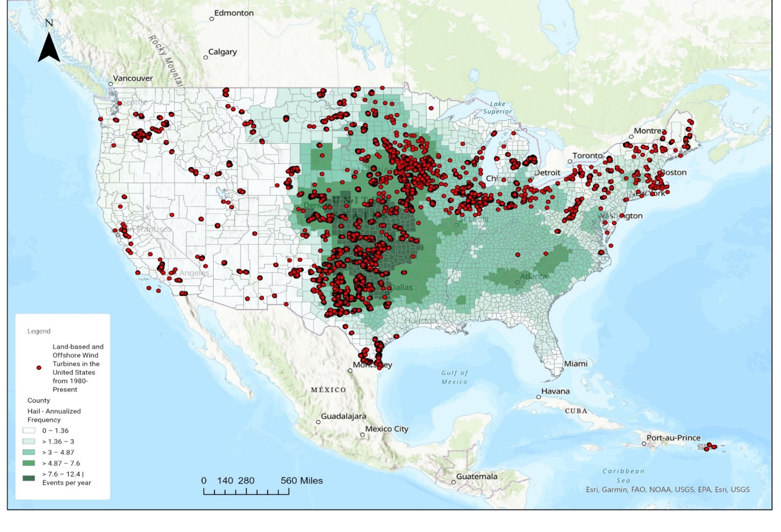This screenshot has width=781, height=532.
Task: Select the > 3 – 4.87 legend swatch
Action: (29, 452)
